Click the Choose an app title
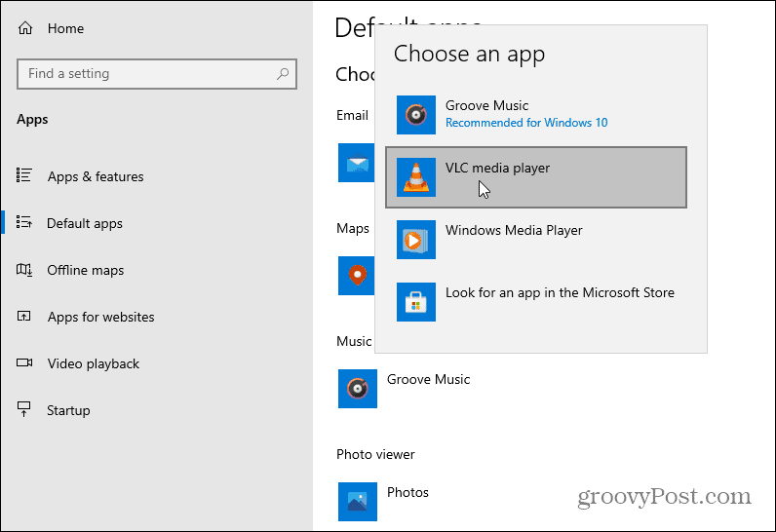This screenshot has width=776, height=532. coord(469,54)
